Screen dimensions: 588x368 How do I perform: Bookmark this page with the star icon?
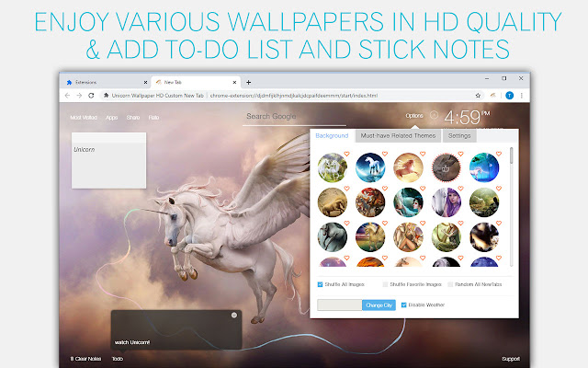[x=478, y=96]
